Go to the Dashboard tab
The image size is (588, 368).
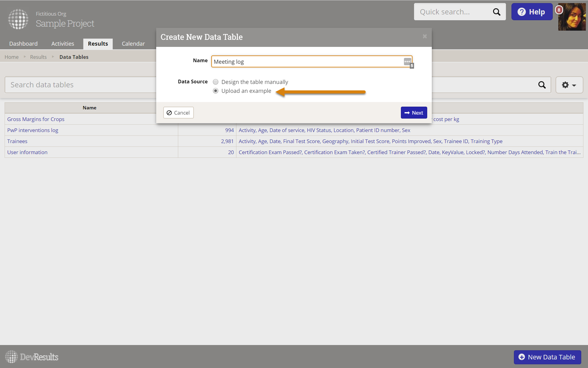(23, 44)
